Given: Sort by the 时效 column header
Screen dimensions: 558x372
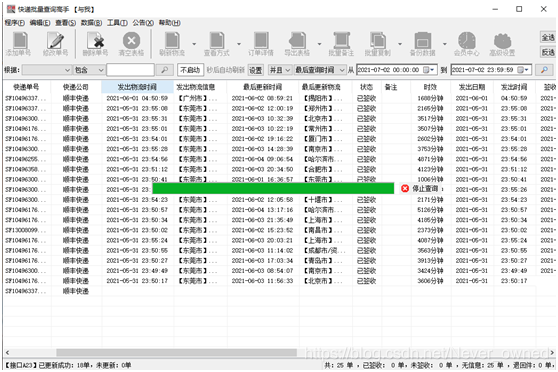Looking at the screenshot, I should coord(430,87).
